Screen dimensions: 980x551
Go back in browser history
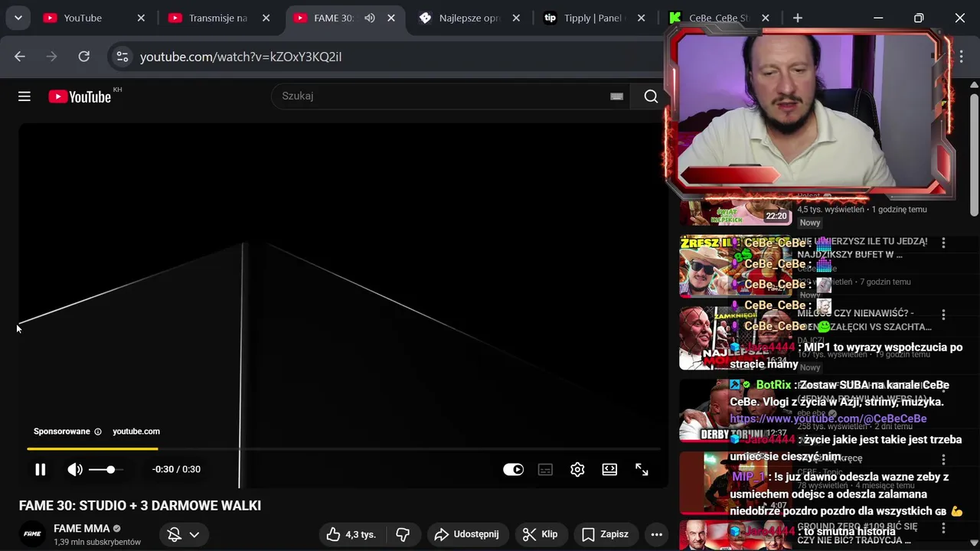[20, 57]
